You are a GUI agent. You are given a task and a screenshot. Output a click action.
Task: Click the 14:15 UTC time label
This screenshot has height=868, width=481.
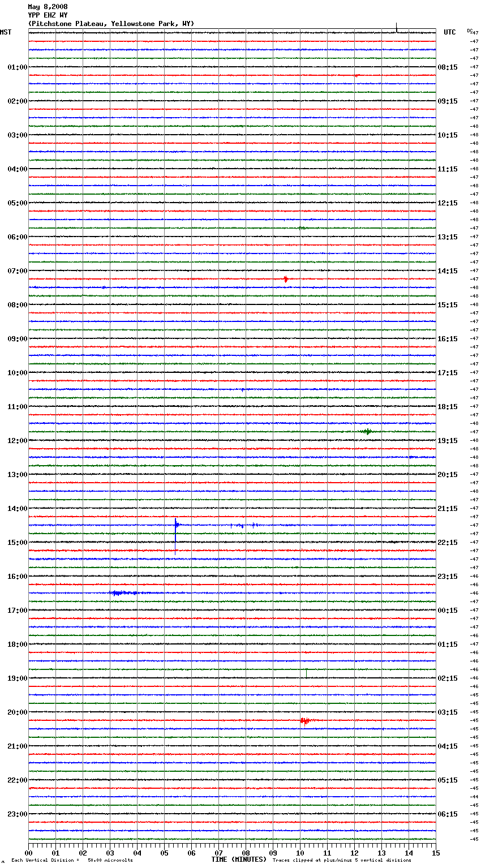point(448,271)
